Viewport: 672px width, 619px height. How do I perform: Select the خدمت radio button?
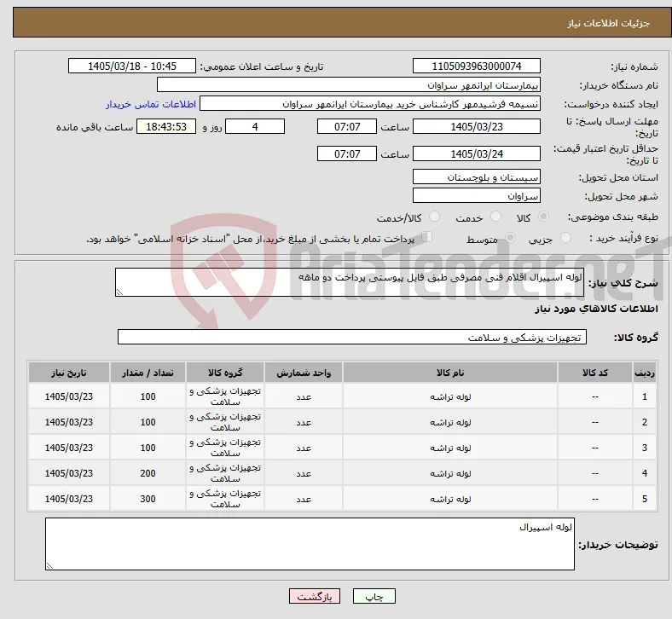click(x=495, y=217)
